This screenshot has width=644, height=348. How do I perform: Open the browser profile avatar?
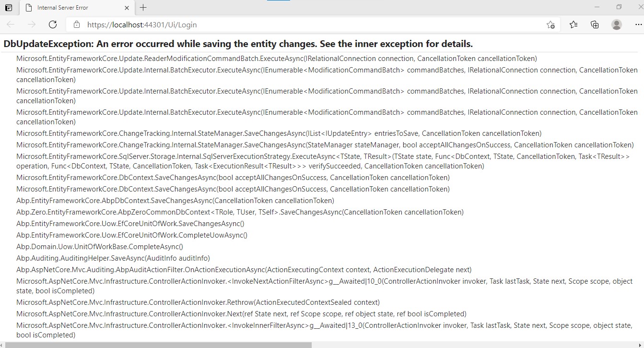pos(617,24)
